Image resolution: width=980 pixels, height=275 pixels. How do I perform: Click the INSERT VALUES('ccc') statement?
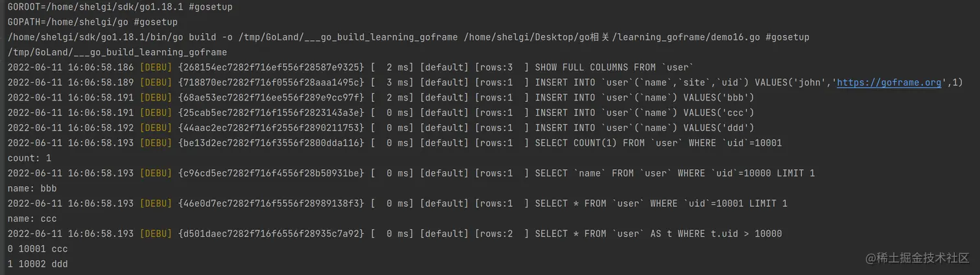[x=644, y=113]
